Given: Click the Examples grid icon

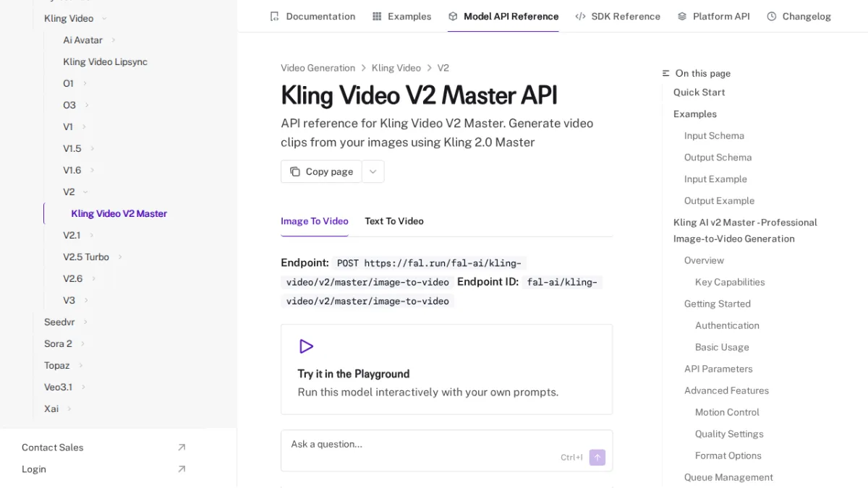Looking at the screenshot, I should click(x=377, y=16).
